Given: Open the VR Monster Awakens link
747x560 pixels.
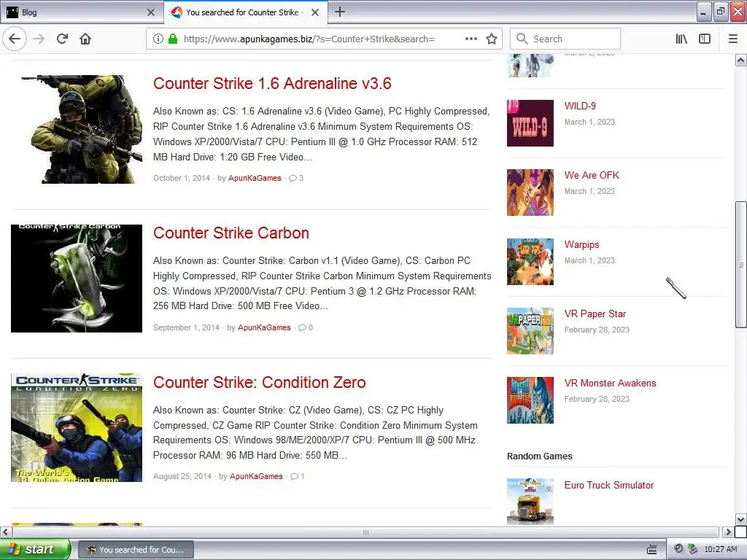Looking at the screenshot, I should (x=611, y=384).
